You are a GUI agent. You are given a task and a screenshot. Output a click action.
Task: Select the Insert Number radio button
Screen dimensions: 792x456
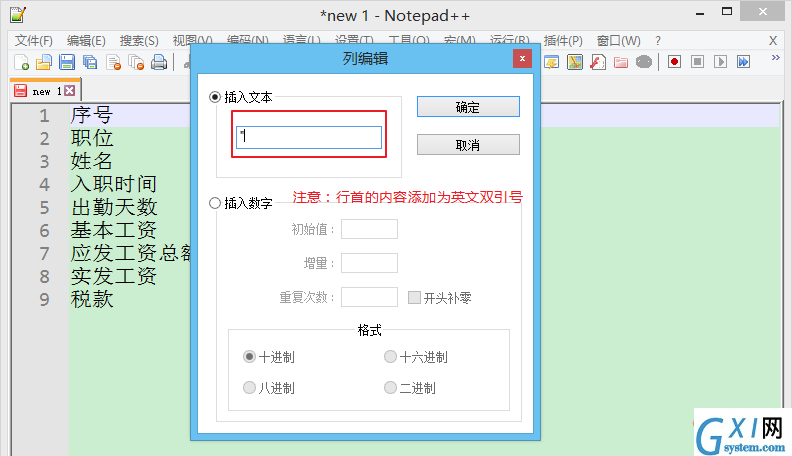pyautogui.click(x=215, y=203)
